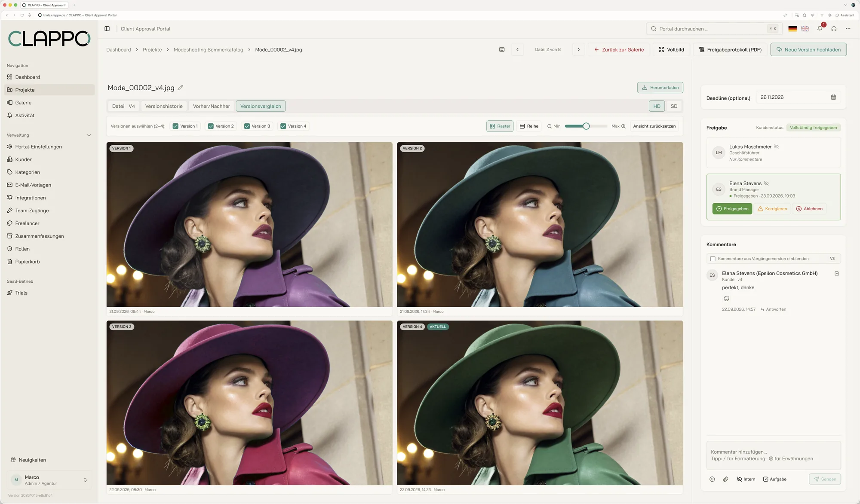Open the Vorher/Nachher tab
Screen dimensions: 860x504
pyautogui.click(x=212, y=106)
